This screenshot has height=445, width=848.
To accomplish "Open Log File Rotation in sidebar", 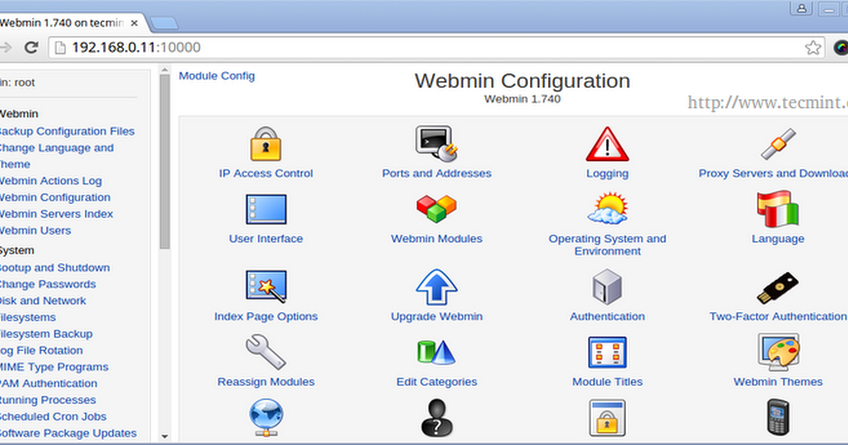I will [x=41, y=350].
